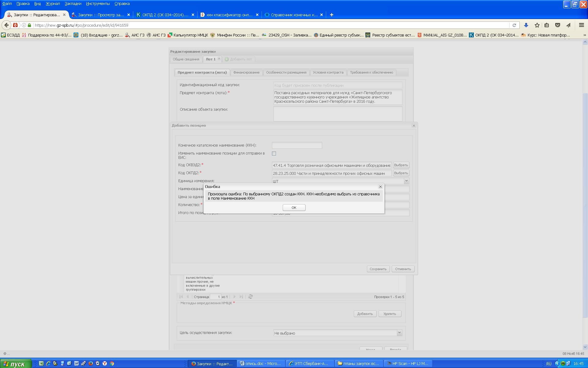Open Особенности размещения tab
Screen dimensions: 588x368
[286, 72]
